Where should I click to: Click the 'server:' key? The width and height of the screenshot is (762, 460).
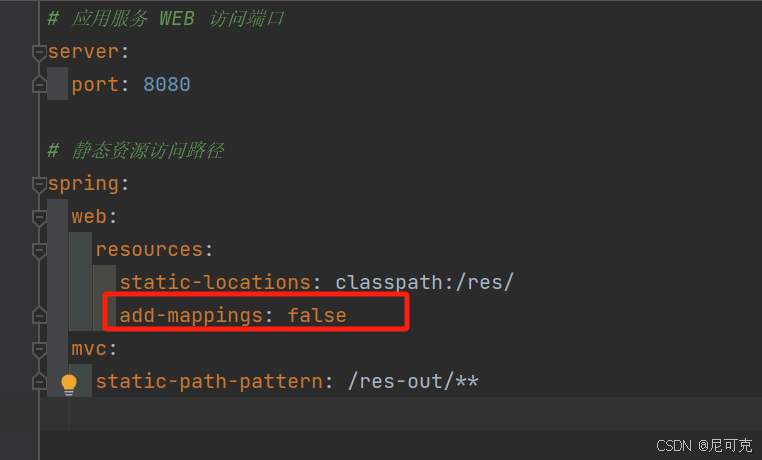coord(88,51)
